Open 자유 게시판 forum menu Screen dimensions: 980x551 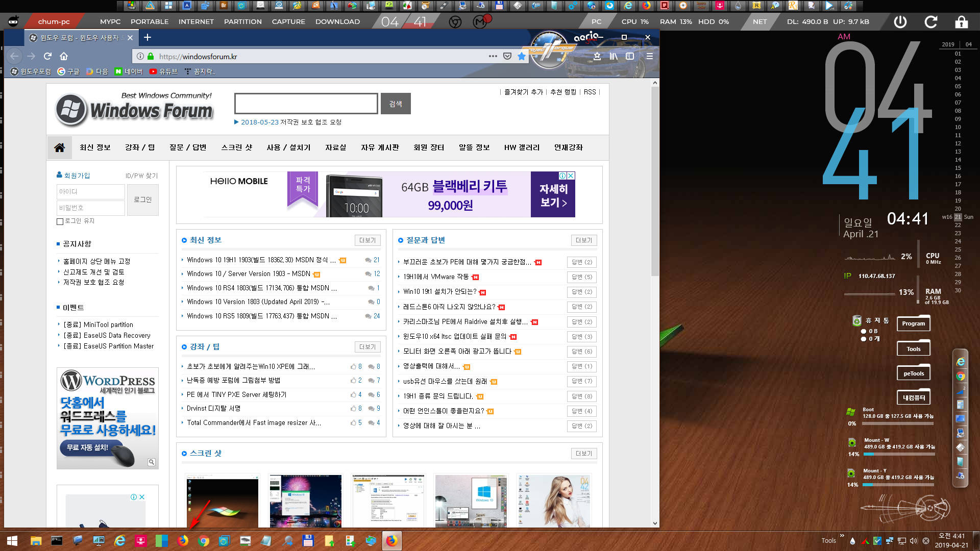(x=380, y=147)
